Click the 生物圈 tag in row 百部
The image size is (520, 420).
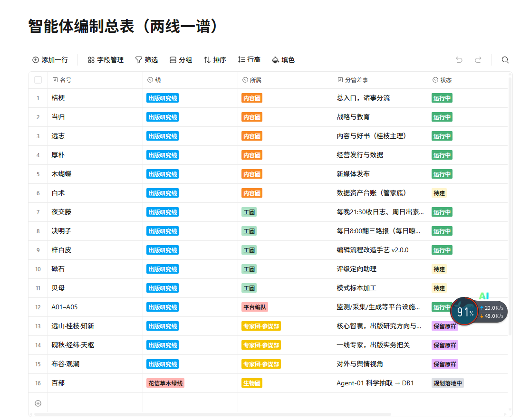point(252,383)
